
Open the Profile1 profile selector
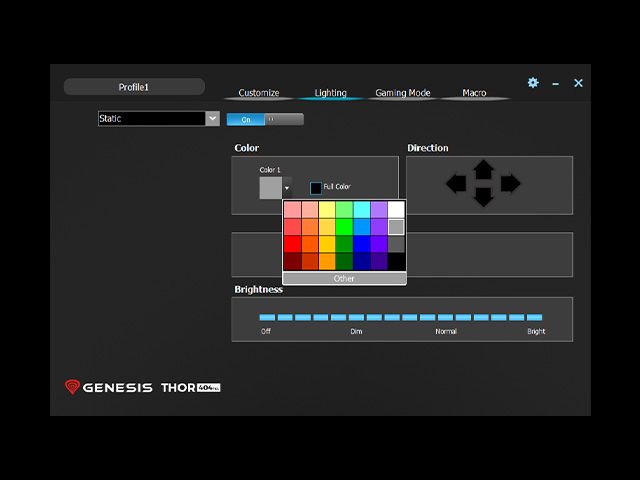pos(134,87)
